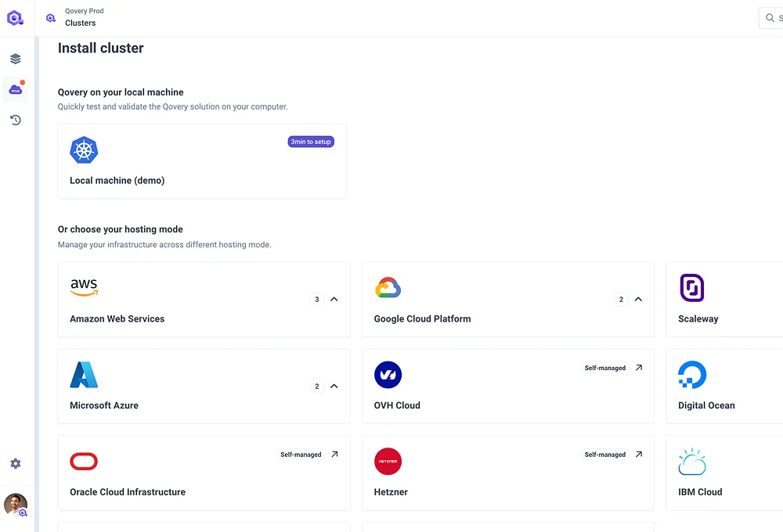
Task: Click 'Qovery on your local machine' heading
Action: [x=121, y=92]
